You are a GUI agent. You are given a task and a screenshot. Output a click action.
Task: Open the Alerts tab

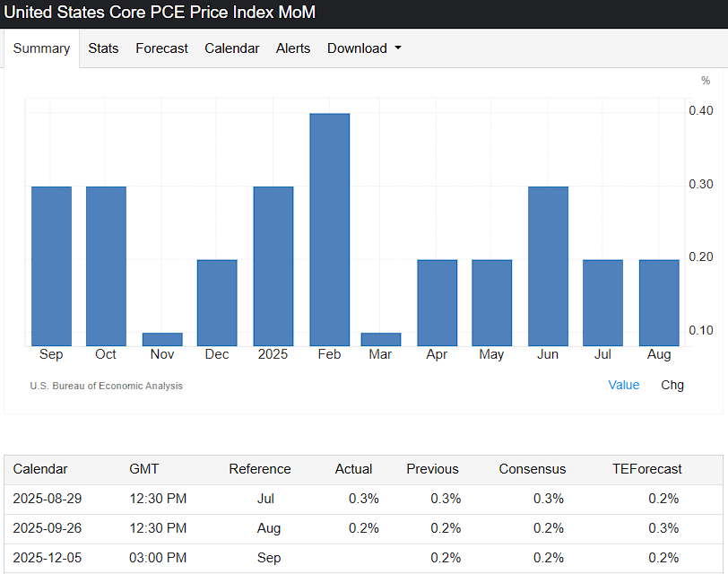(x=293, y=48)
